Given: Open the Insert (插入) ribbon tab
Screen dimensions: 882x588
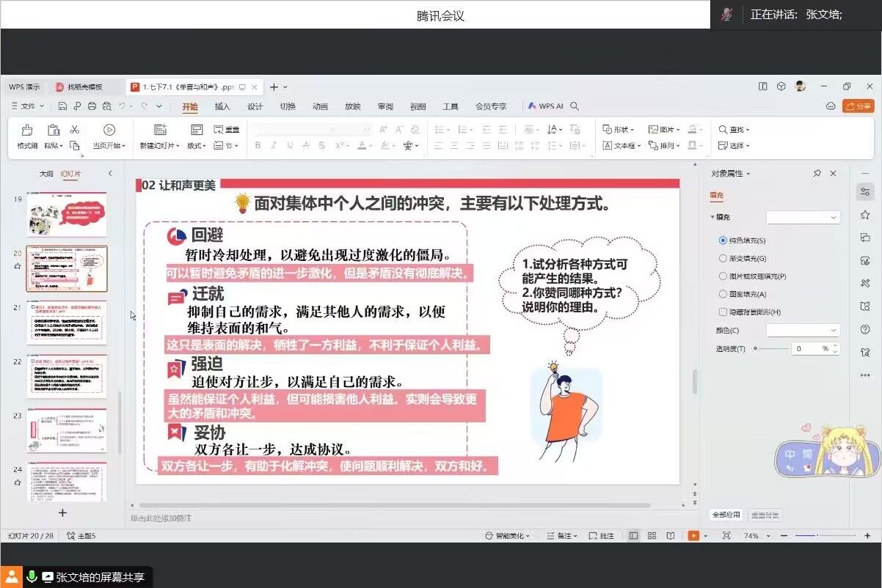Looking at the screenshot, I should click(222, 106).
